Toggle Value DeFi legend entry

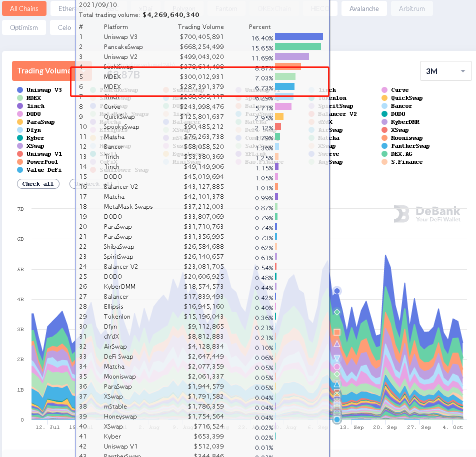pos(39,170)
